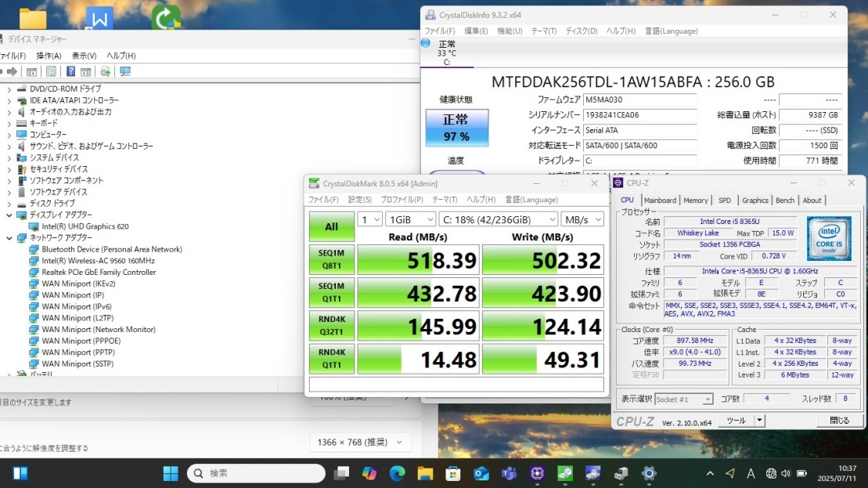Image resolution: width=868 pixels, height=488 pixels.
Task: Switch to the Bench tab in CPU-Z
Action: 784,201
